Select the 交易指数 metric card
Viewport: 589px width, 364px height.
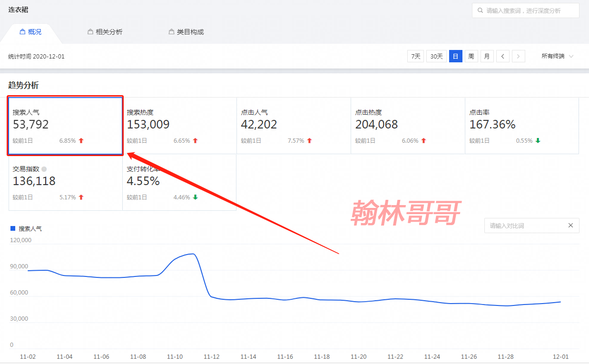pos(66,182)
